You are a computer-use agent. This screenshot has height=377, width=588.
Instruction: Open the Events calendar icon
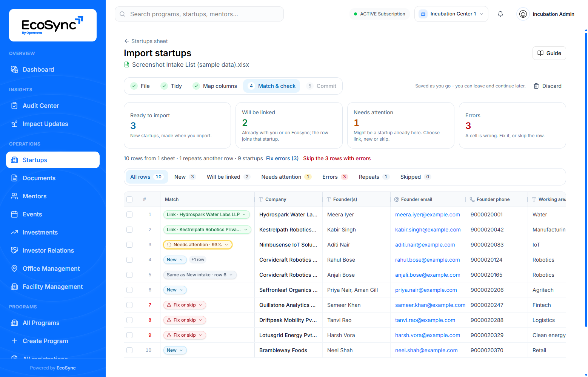click(x=14, y=214)
